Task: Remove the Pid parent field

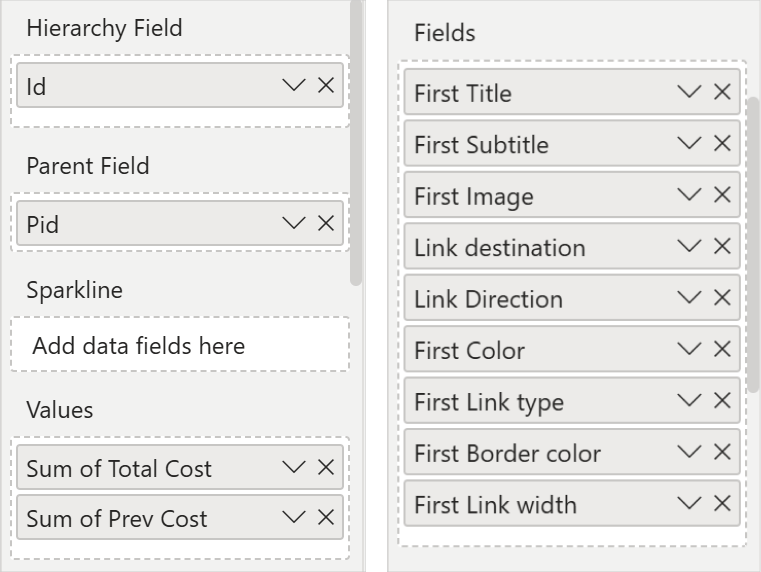Action: point(325,223)
